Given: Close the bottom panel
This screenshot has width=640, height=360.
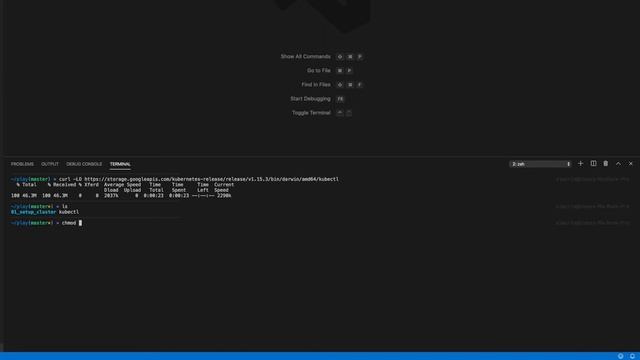Looking at the screenshot, I should [631, 164].
